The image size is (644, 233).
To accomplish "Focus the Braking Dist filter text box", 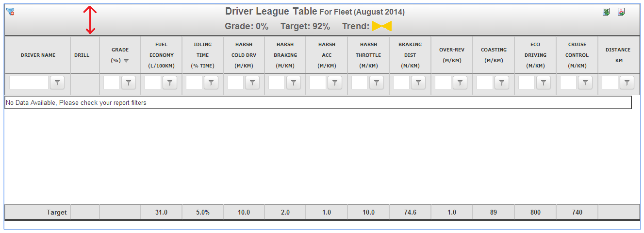I will tap(401, 83).
